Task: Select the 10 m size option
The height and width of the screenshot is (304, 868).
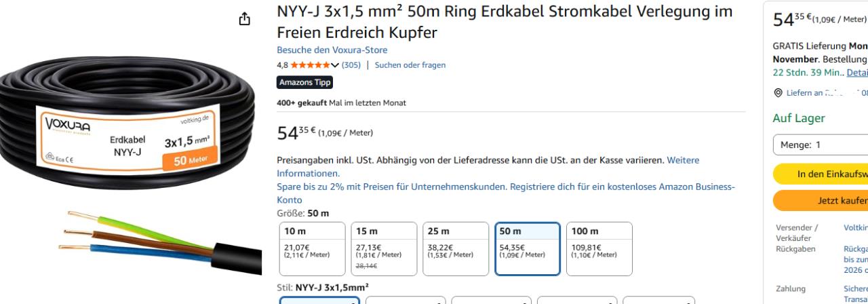Action: point(312,248)
